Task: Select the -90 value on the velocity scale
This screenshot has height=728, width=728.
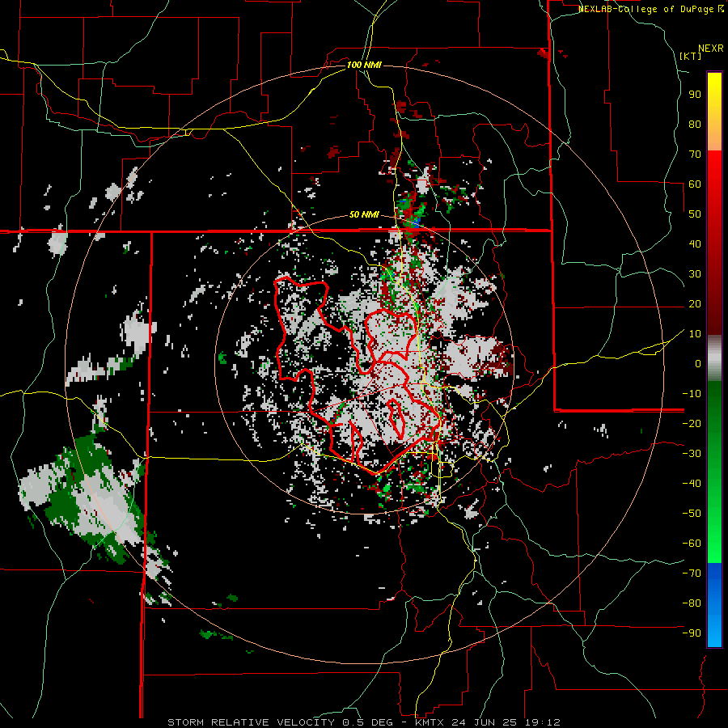Action: 692,633
